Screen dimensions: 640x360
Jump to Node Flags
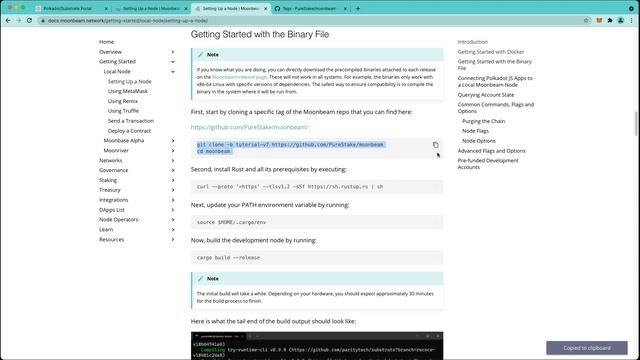click(x=475, y=131)
